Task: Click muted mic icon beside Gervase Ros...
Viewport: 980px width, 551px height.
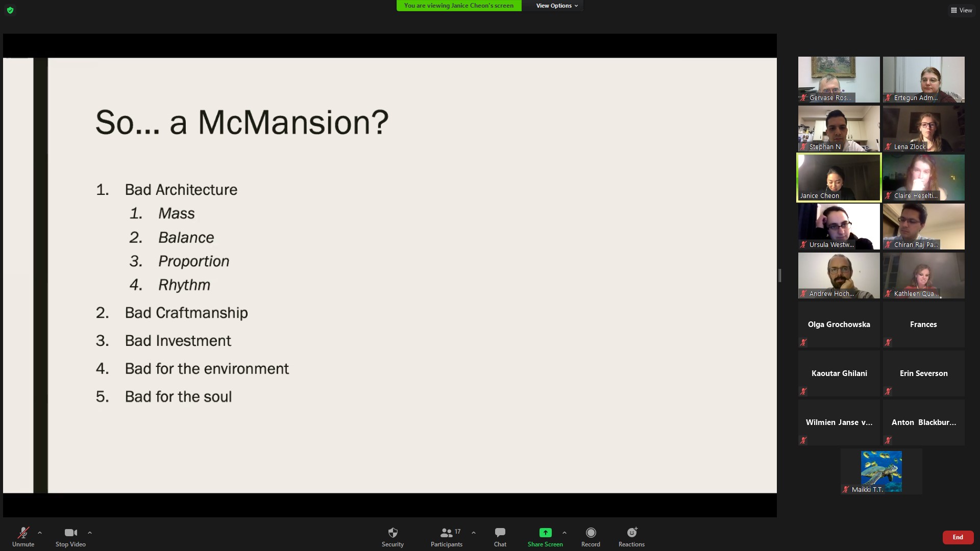Action: (804, 97)
